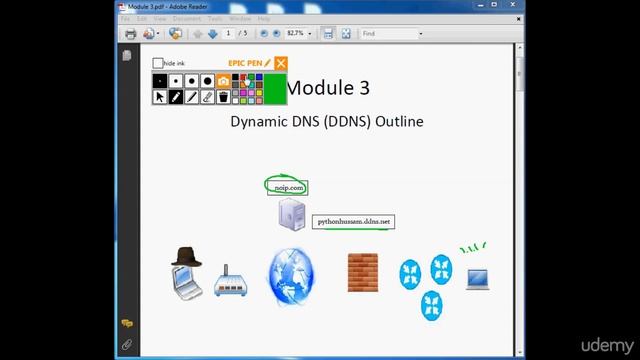
Task: Pick the magenta color swatch
Action: click(x=243, y=93)
